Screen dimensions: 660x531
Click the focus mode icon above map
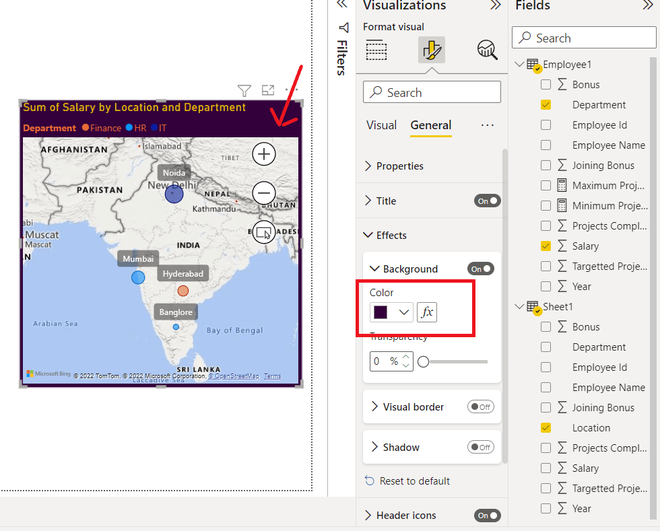[x=268, y=90]
